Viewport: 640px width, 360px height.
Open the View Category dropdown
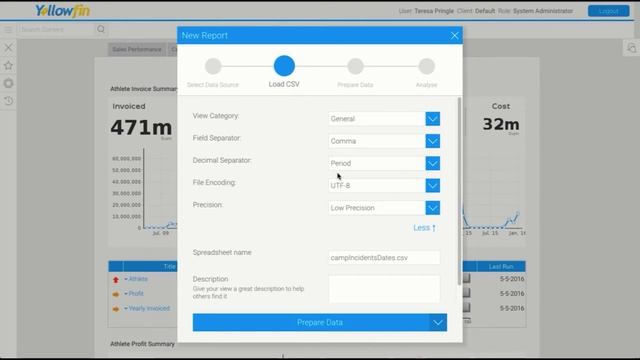[x=433, y=119]
